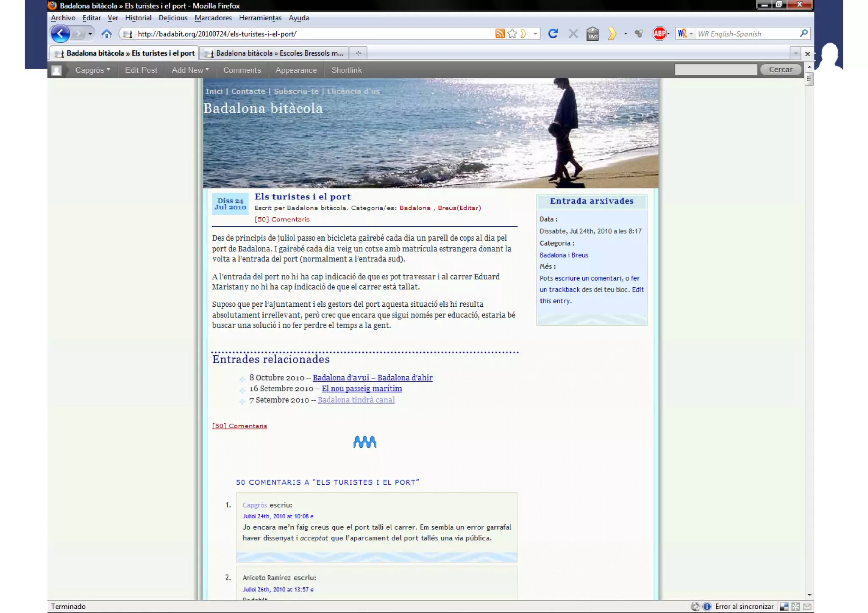Viewport: 868px width, 613px height.
Task: Click Shortlink in admin bar
Action: (346, 70)
